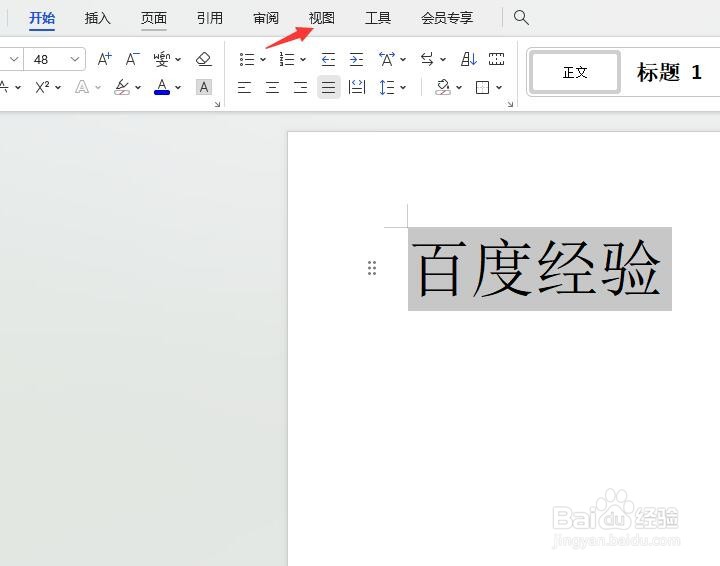Image resolution: width=720 pixels, height=566 pixels.
Task: Apply superscript X² formatting
Action: click(43, 87)
